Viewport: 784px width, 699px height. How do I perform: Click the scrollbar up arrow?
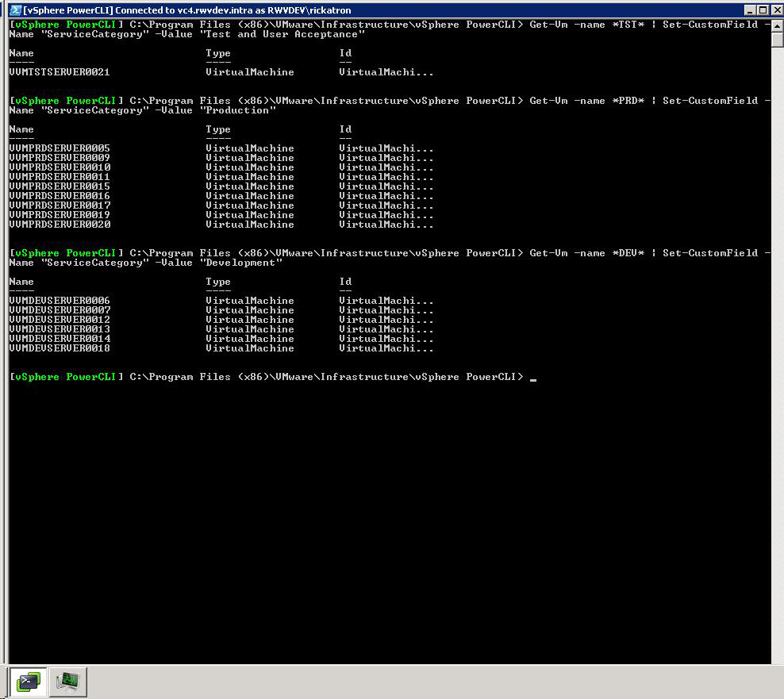(x=778, y=25)
